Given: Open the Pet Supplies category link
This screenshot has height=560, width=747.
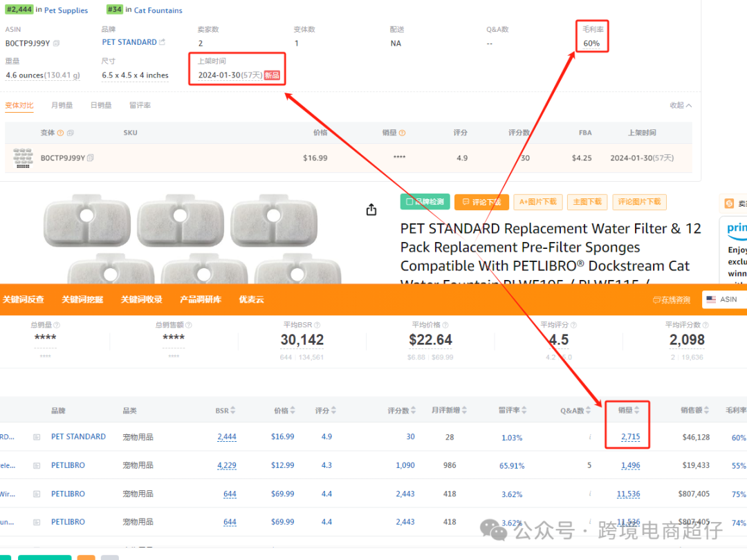Looking at the screenshot, I should pyautogui.click(x=66, y=10).
